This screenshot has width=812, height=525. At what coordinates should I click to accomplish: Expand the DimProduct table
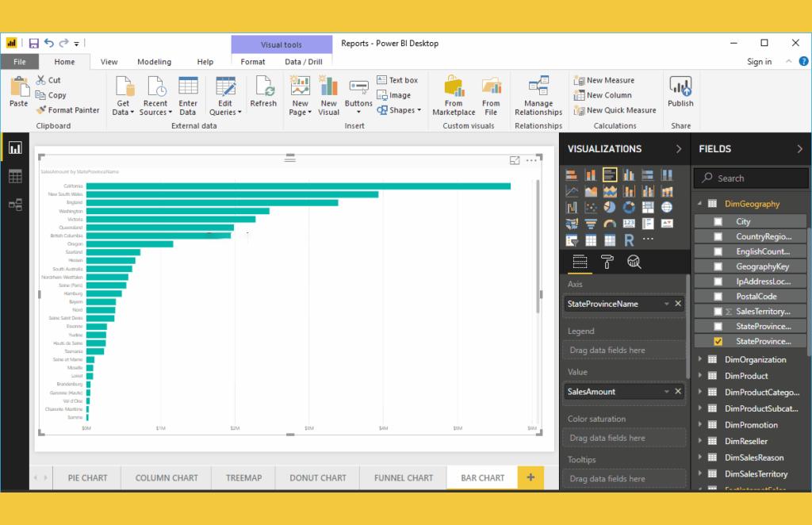click(x=699, y=376)
